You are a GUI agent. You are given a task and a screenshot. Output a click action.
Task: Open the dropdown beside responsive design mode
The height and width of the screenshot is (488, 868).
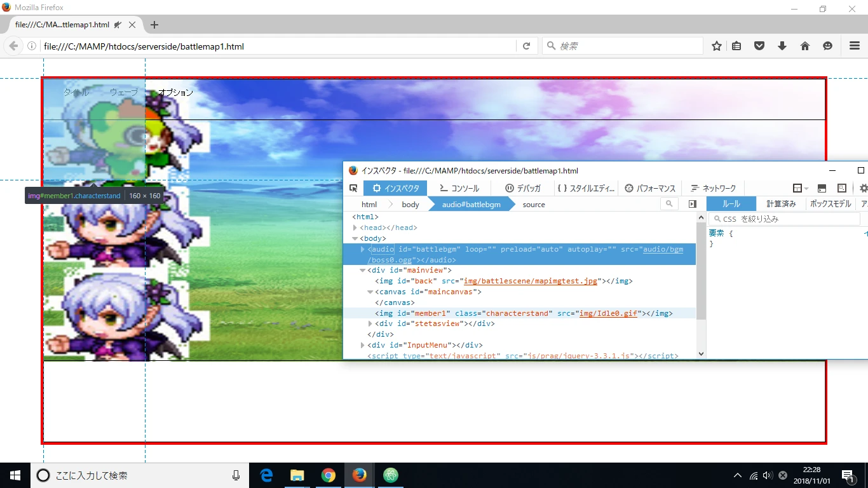point(806,188)
